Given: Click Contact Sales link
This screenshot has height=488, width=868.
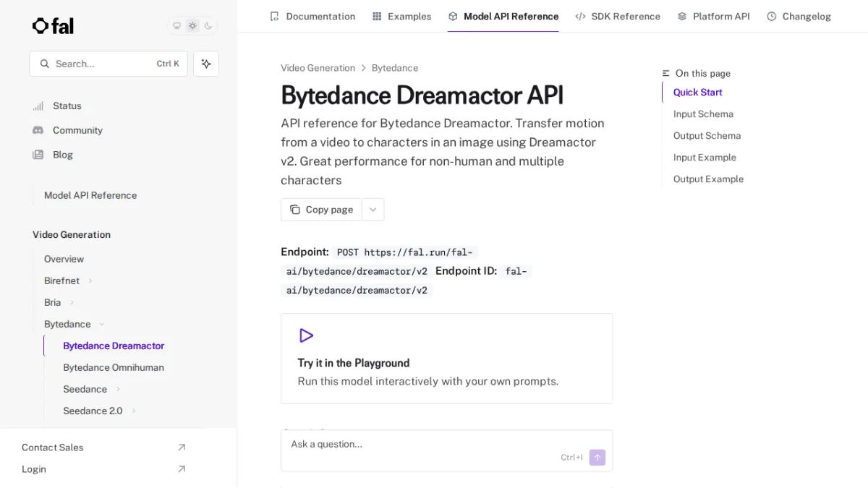Looking at the screenshot, I should (53, 448).
